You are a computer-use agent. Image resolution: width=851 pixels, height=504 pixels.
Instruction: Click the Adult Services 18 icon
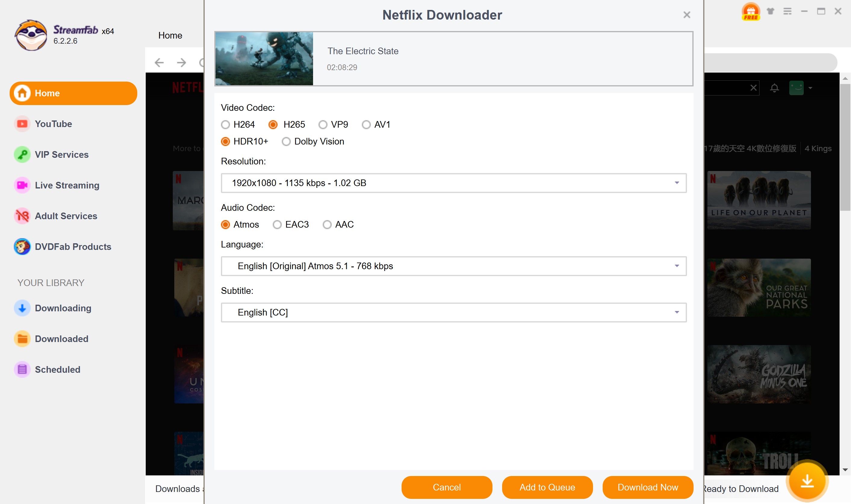[22, 216]
